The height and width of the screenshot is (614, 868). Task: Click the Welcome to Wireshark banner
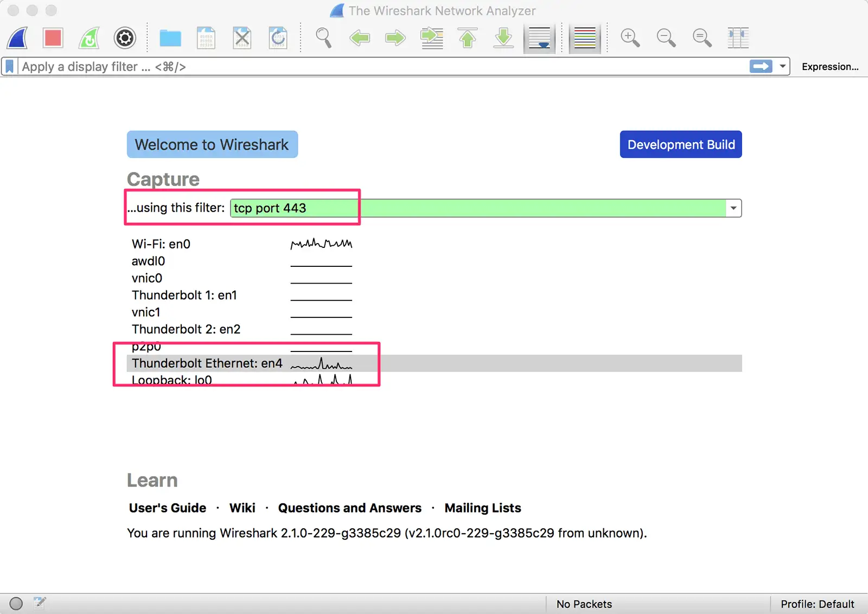coord(212,144)
